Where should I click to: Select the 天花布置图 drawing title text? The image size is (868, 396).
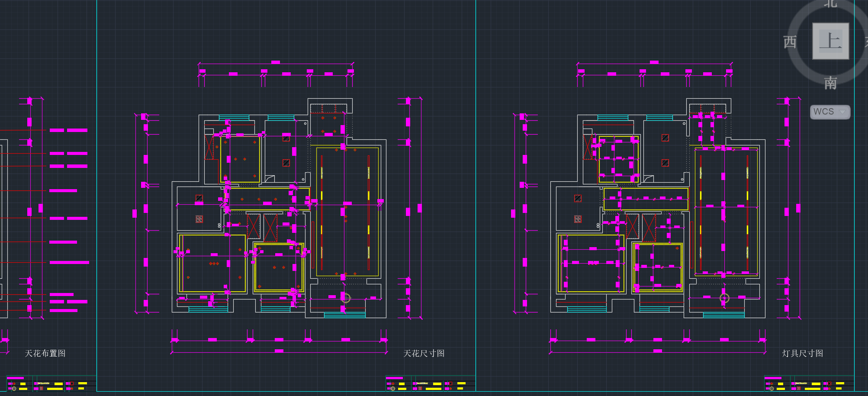(45, 354)
